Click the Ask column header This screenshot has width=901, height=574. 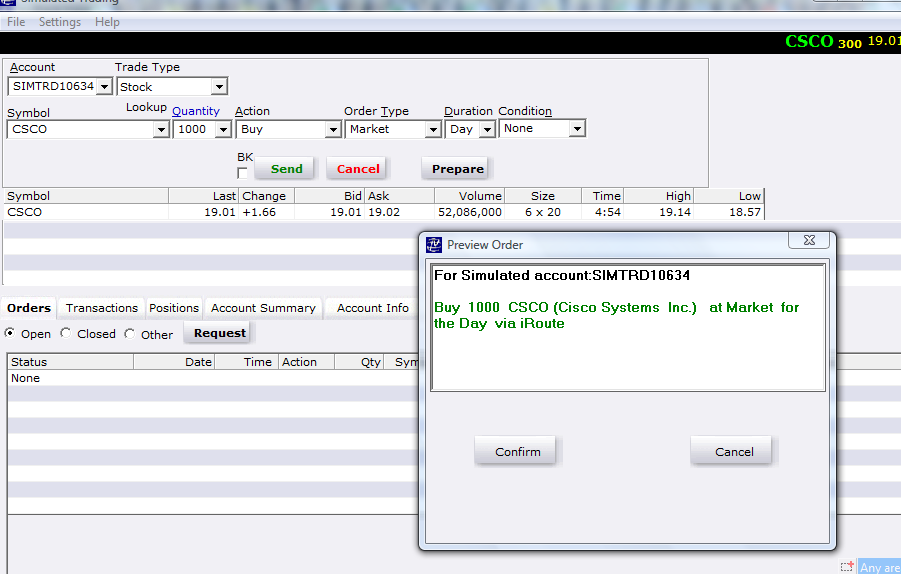click(400, 196)
